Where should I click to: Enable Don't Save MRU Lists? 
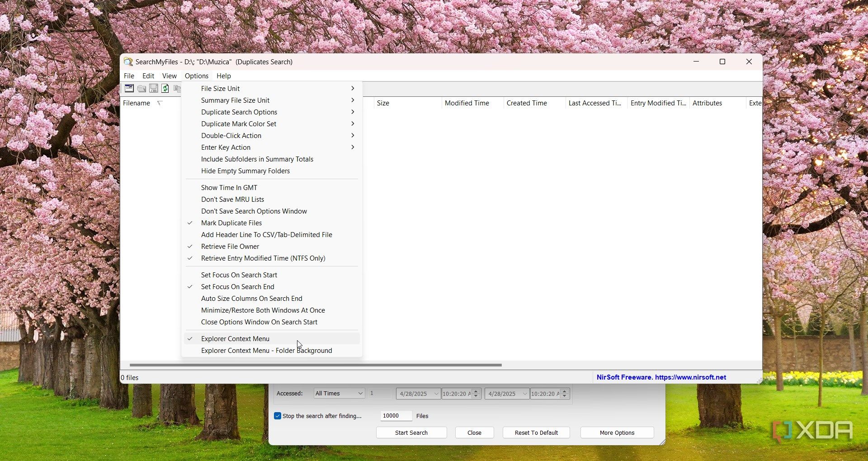tap(272, 200)
